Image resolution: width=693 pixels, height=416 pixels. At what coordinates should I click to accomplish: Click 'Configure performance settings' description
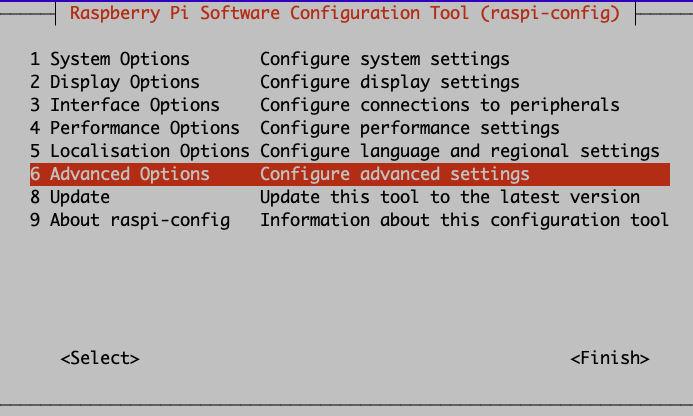(410, 128)
